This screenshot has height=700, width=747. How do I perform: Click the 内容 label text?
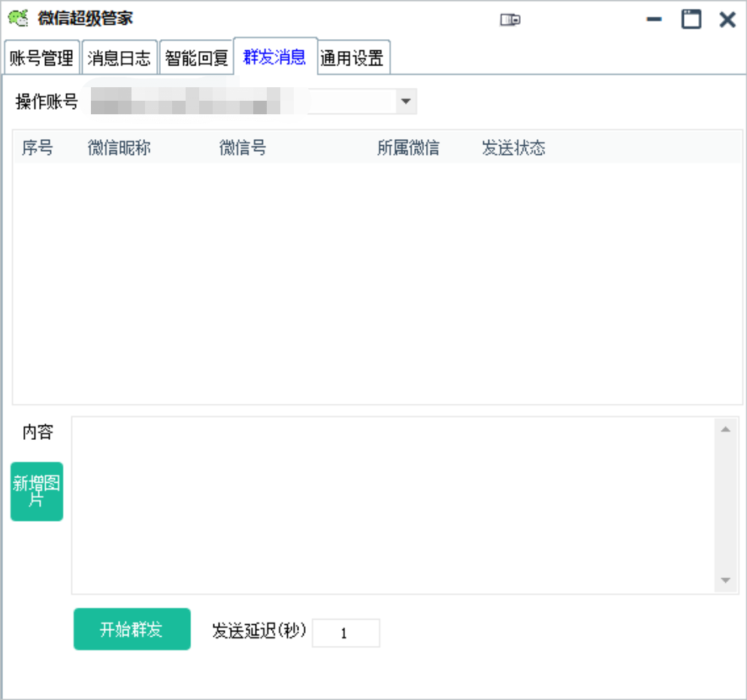pos(38,432)
